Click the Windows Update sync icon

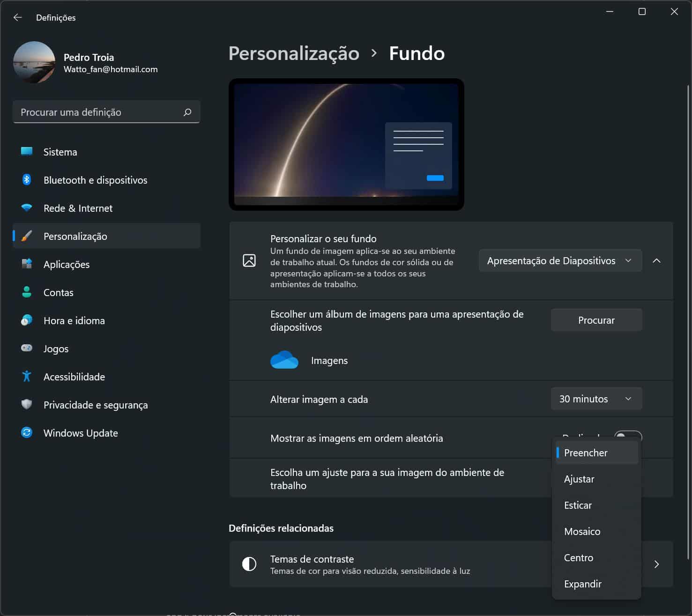point(27,433)
